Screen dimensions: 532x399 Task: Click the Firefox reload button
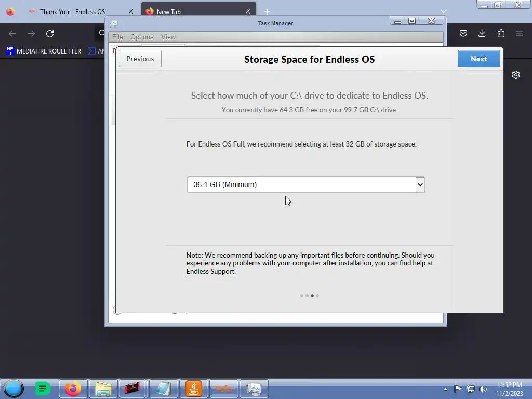pyautogui.click(x=50, y=34)
